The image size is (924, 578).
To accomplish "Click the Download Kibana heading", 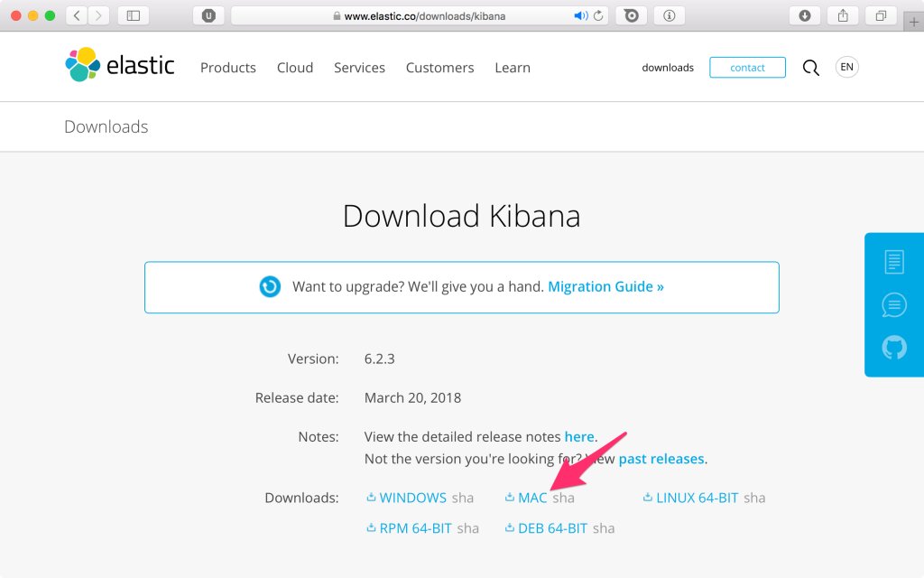I will (461, 216).
